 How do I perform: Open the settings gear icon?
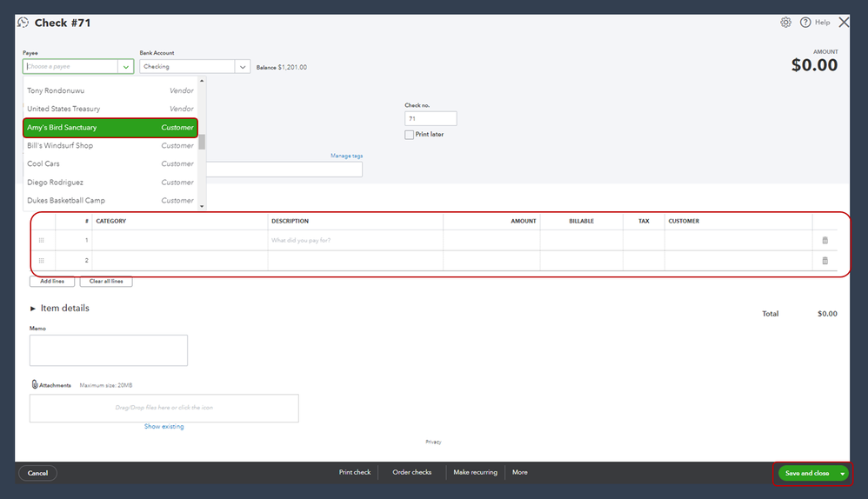point(785,22)
